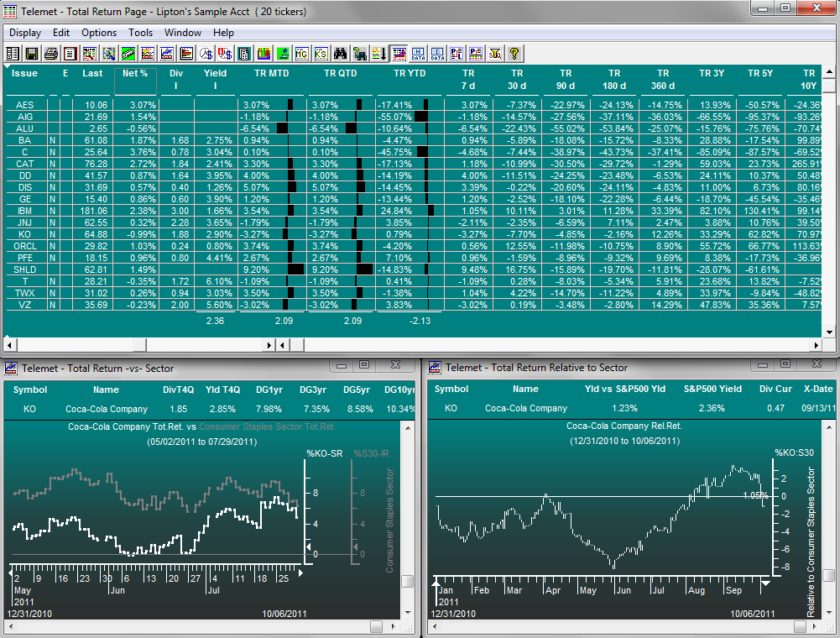Select the MG toolbar icon
The width and height of the screenshot is (840, 638).
click(303, 53)
